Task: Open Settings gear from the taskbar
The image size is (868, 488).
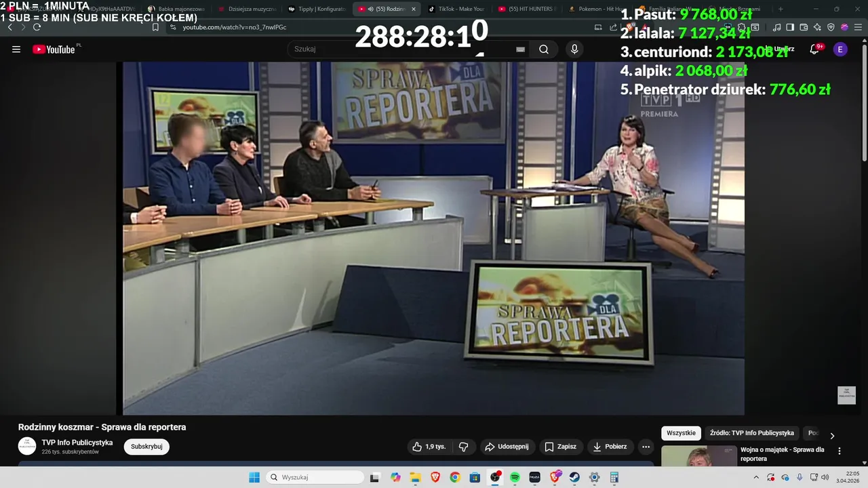Action: (594, 477)
